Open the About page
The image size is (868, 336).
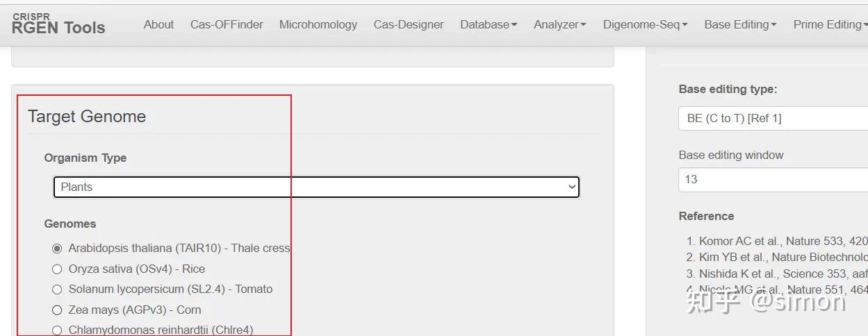point(158,24)
